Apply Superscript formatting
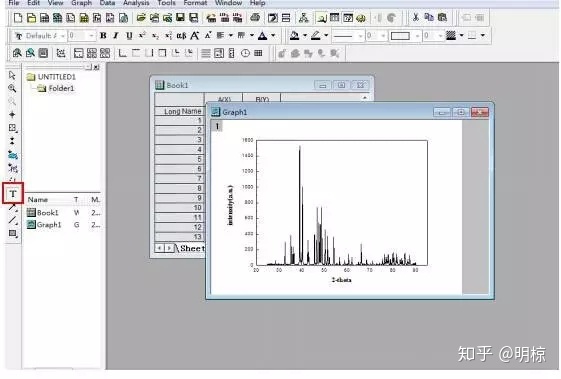This screenshot has height=379, width=561. (142, 35)
